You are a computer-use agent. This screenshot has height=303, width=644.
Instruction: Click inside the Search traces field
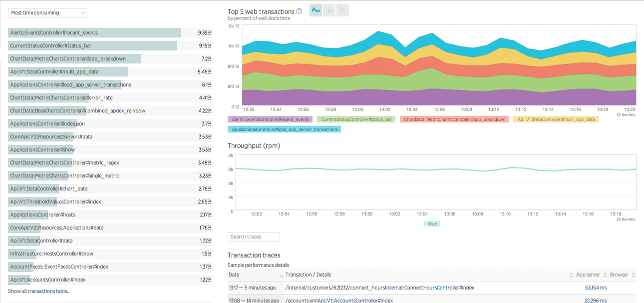[254, 236]
